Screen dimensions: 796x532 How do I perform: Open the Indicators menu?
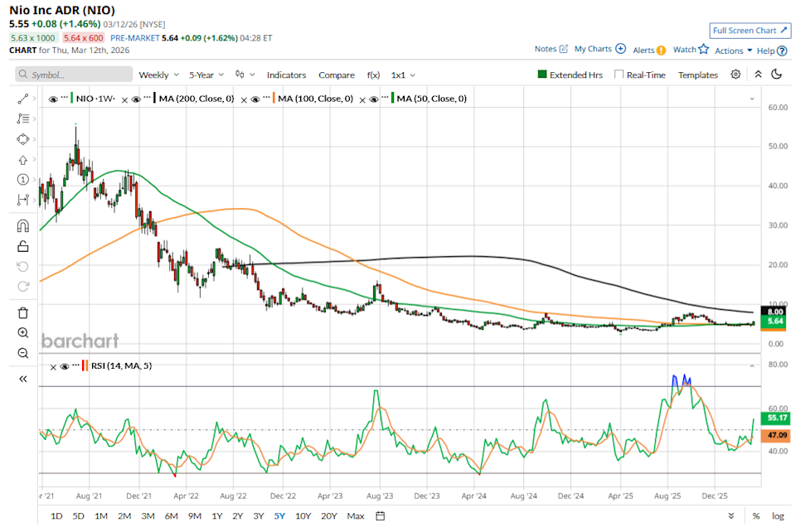[x=286, y=75]
